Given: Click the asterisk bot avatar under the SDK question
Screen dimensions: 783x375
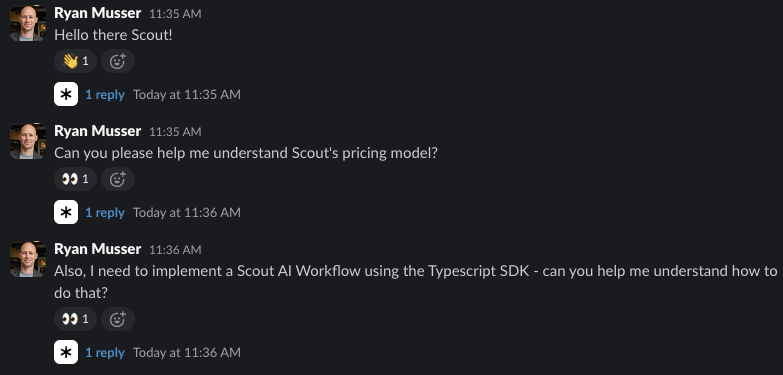Looking at the screenshot, I should point(66,352).
